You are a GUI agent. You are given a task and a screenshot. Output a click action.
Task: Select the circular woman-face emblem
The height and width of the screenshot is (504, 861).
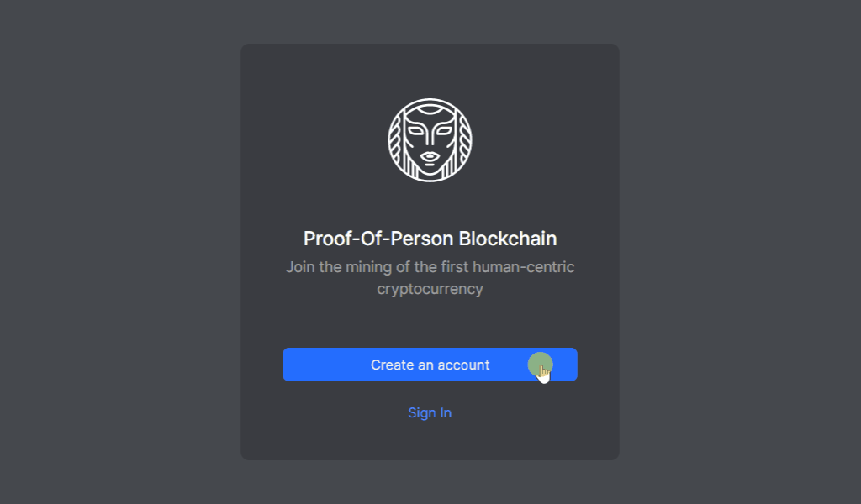[430, 139]
